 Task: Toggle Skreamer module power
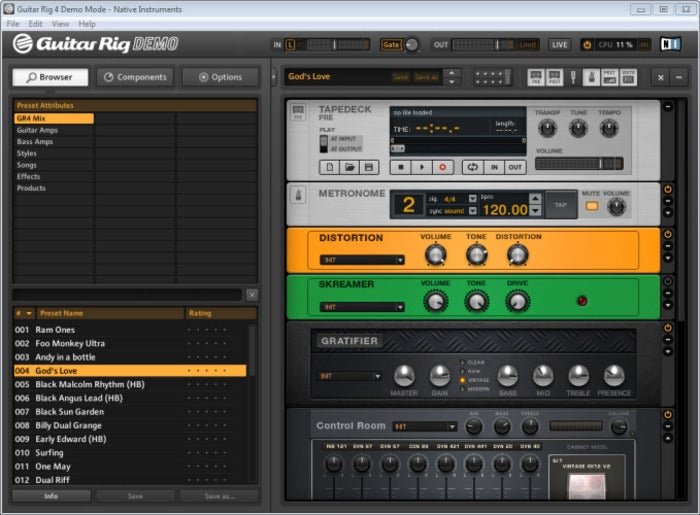point(668,281)
